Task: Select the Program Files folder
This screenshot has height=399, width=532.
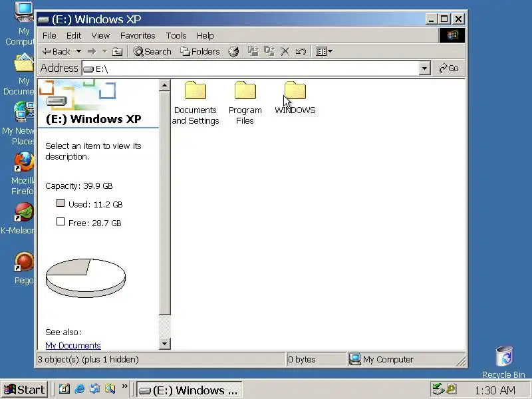Action: click(x=245, y=103)
